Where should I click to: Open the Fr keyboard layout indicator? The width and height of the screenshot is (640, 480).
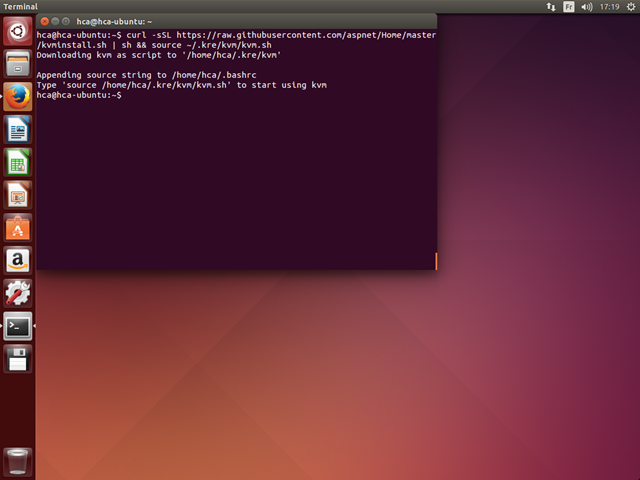[569, 7]
